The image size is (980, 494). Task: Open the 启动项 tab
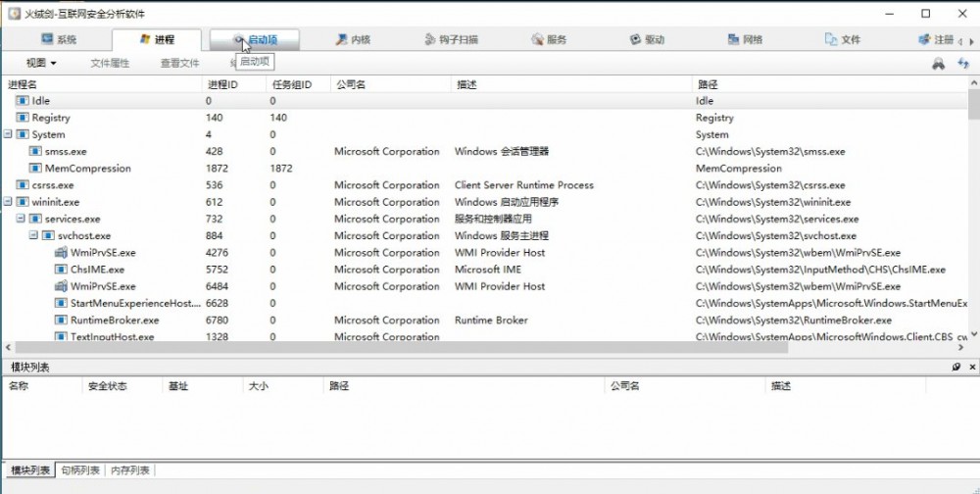tap(255, 39)
